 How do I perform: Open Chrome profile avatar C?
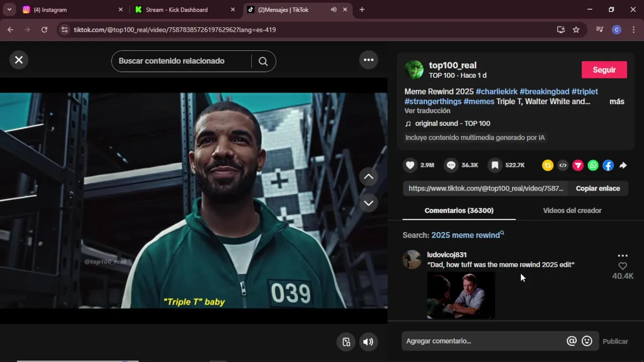point(616,30)
